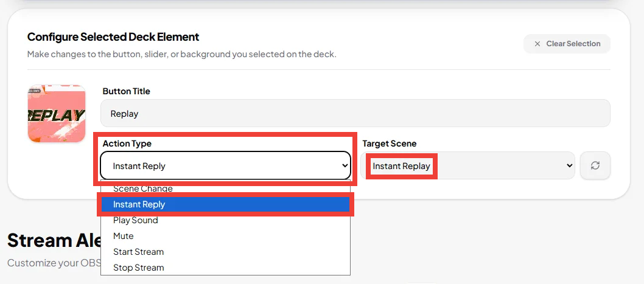The image size is (644, 284).
Task: Click the Target Scene label
Action: (390, 144)
